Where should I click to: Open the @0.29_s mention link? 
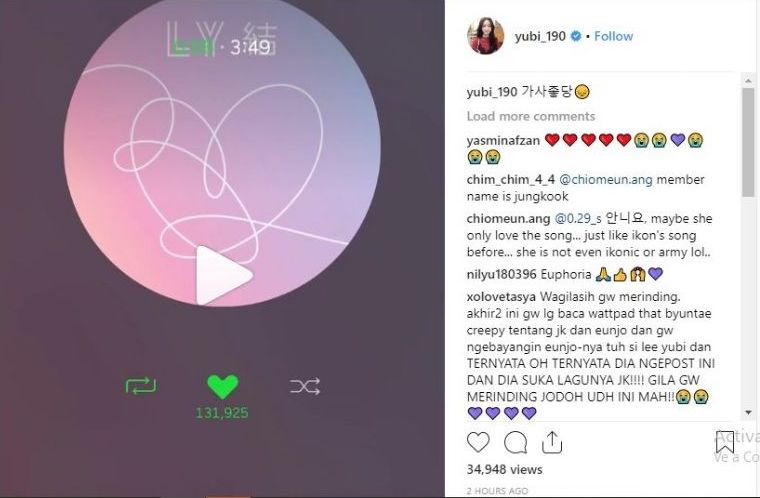(578, 219)
